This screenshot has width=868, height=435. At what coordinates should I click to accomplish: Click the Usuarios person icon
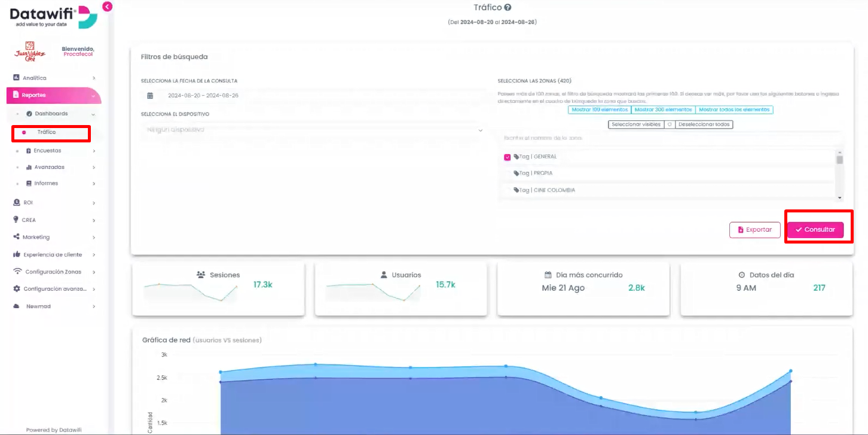(x=384, y=275)
